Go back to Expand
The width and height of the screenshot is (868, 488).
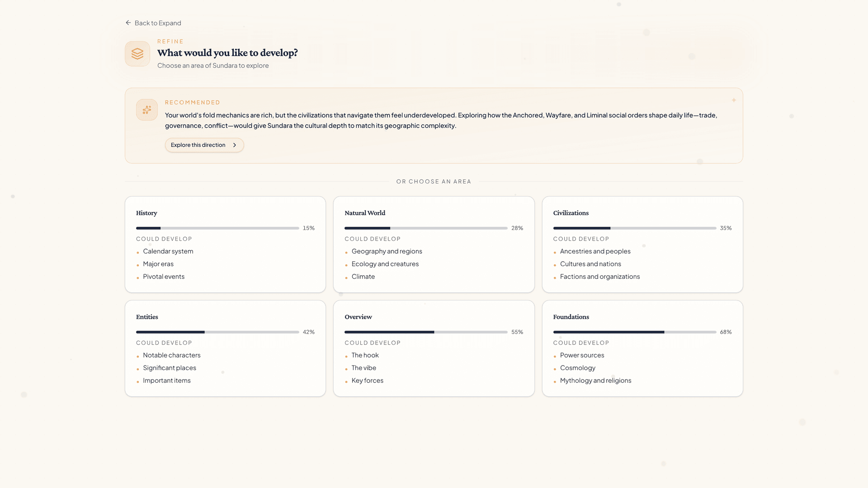(158, 23)
